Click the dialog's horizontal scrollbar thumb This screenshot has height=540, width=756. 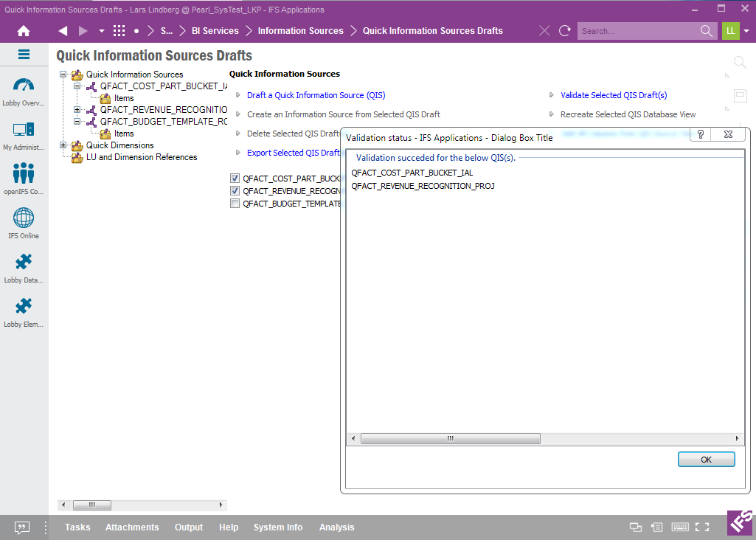point(450,438)
